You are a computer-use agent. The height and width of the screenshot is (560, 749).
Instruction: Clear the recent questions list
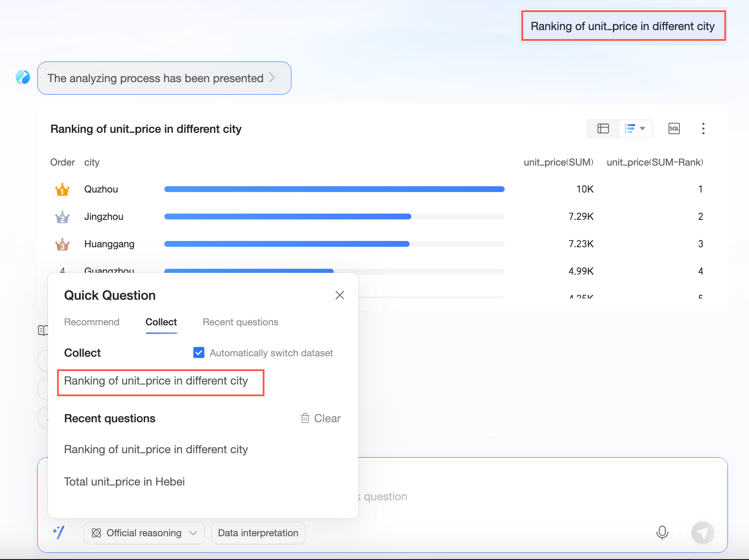click(321, 418)
